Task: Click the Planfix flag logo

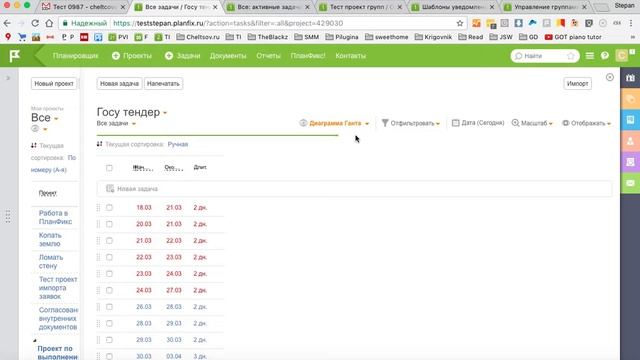Action: [x=14, y=56]
